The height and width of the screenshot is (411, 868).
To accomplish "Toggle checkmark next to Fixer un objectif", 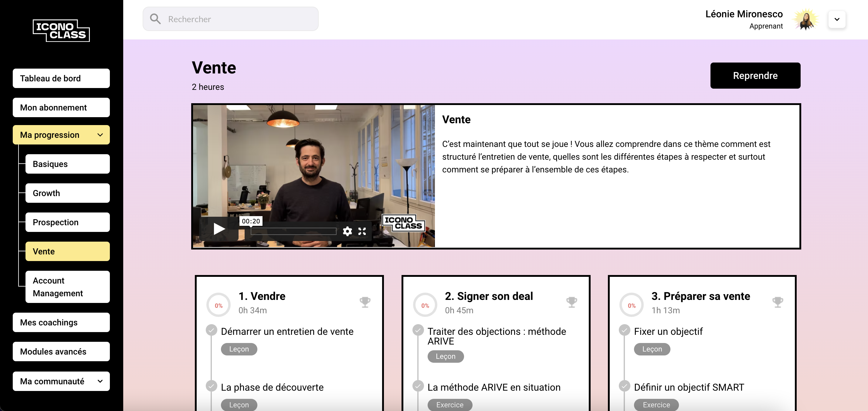I will tap(624, 330).
